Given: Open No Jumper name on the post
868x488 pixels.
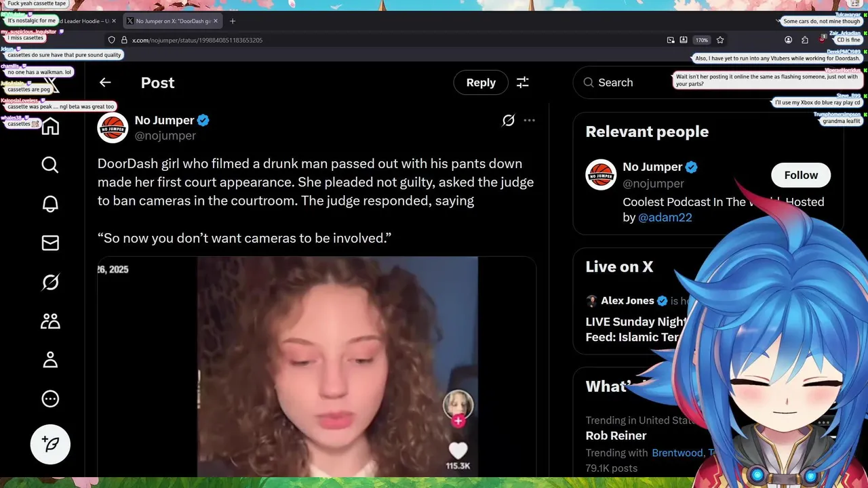Looking at the screenshot, I should coord(164,120).
